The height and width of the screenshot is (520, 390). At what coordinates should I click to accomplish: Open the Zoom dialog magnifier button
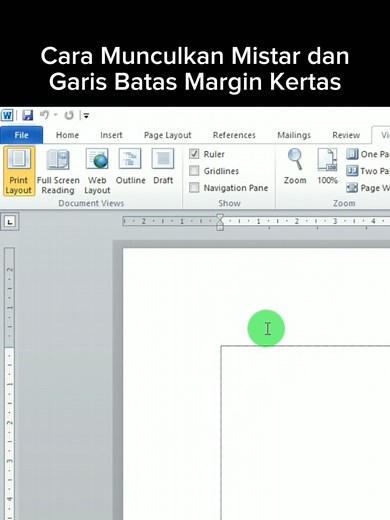pos(295,167)
